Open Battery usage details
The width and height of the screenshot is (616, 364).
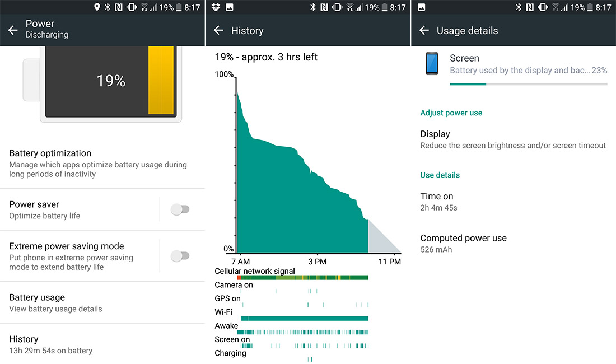[102, 303]
